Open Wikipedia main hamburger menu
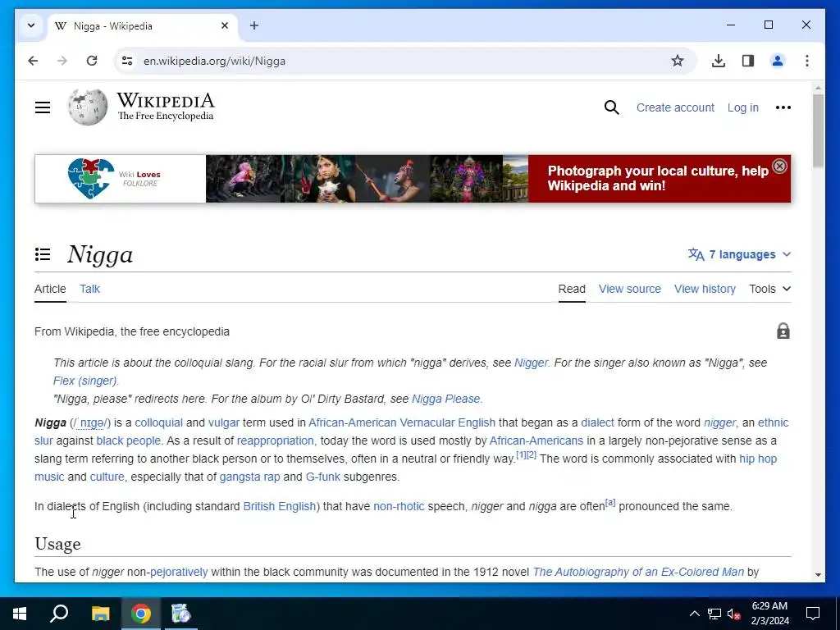840x630 pixels. 43,107
